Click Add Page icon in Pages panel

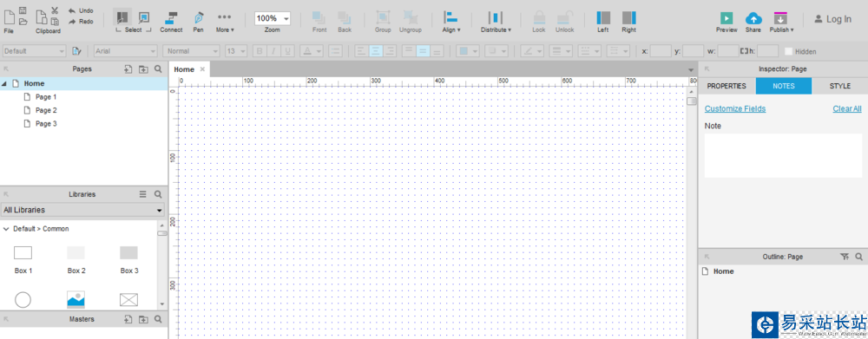[x=128, y=69]
